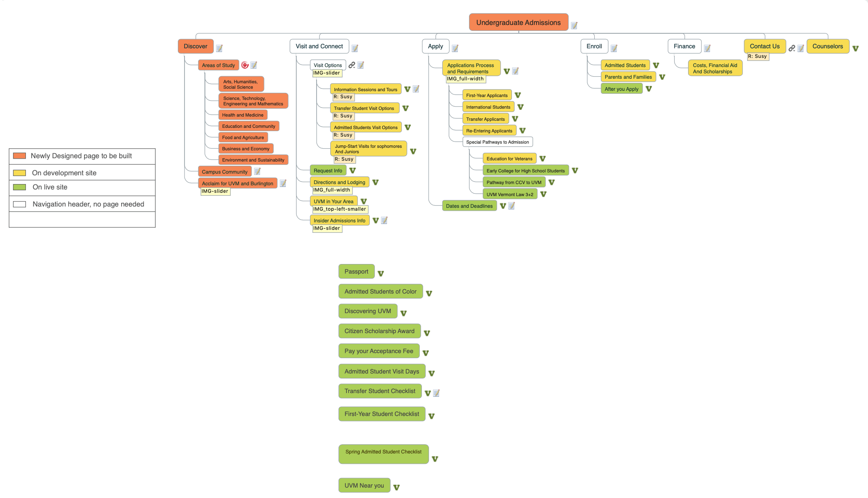The height and width of the screenshot is (498, 868).
Task: Open the note icon beside Information Sessions and Tours
Action: 416,89
